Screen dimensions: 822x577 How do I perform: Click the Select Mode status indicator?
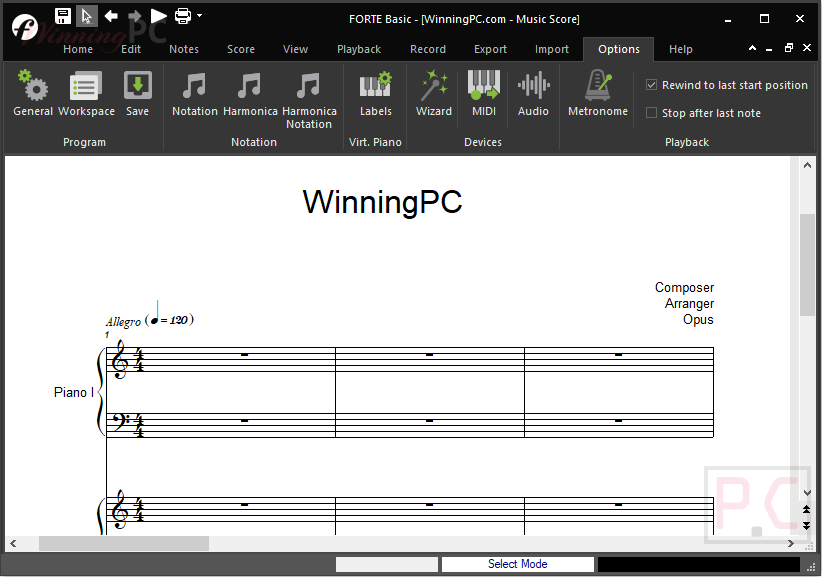click(517, 564)
